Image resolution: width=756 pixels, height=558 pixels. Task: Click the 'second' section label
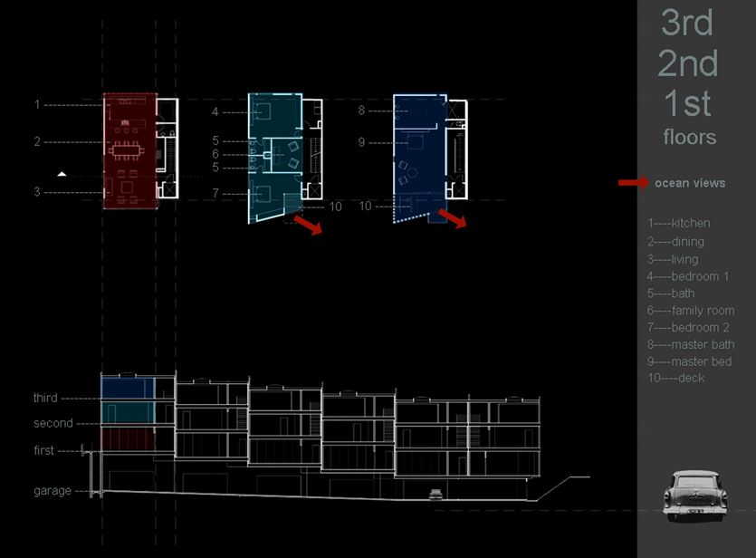[53, 423]
